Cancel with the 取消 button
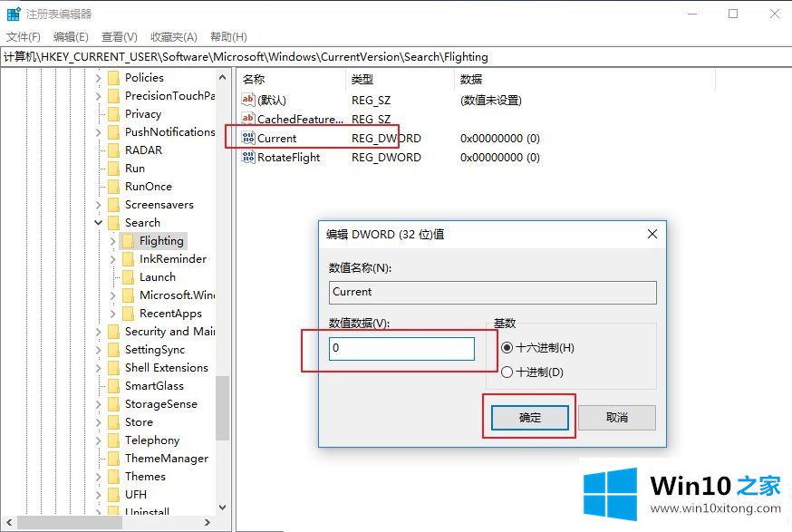792x532 pixels. (x=617, y=418)
